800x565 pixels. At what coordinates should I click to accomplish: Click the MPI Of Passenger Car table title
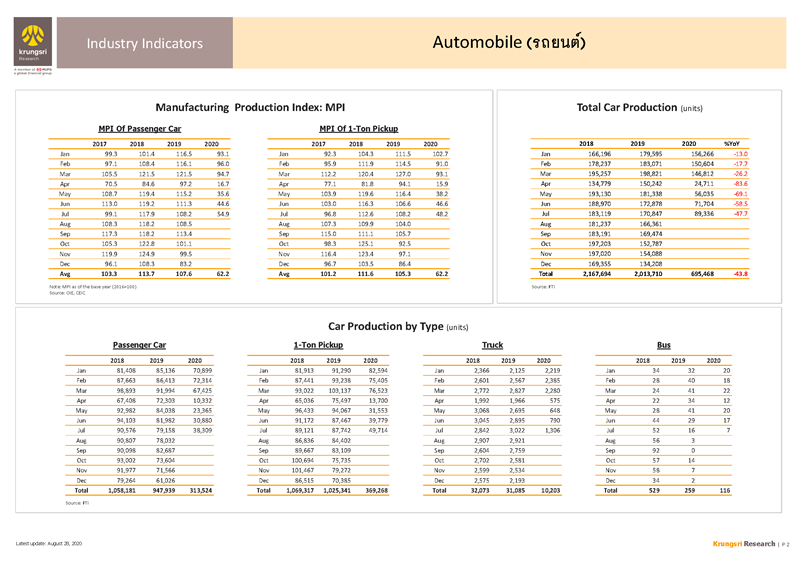[139, 129]
